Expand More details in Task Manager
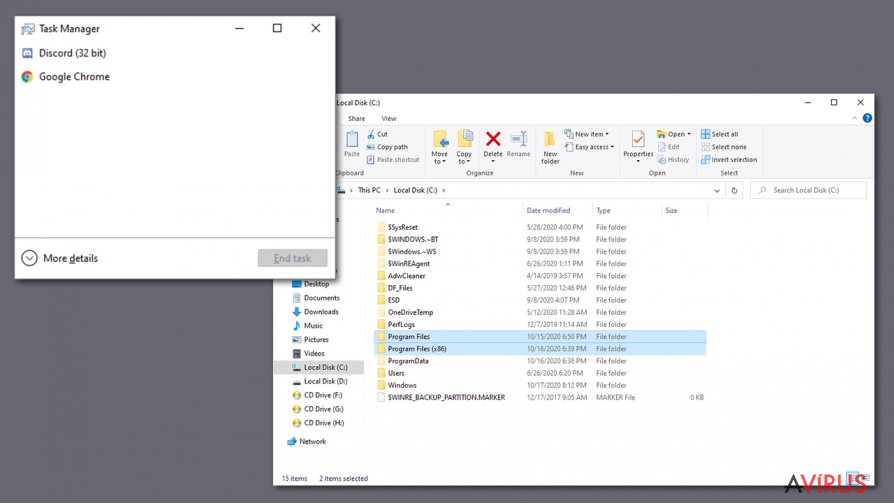The width and height of the screenshot is (894, 504). (x=60, y=258)
